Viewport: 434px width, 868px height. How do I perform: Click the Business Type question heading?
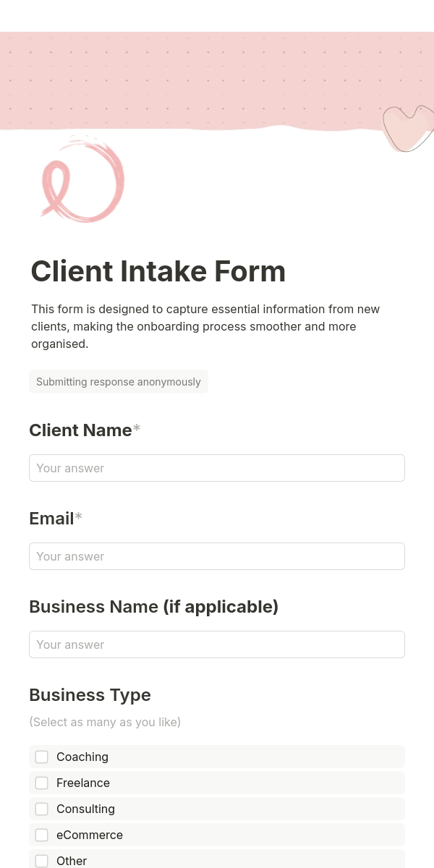[x=90, y=695]
